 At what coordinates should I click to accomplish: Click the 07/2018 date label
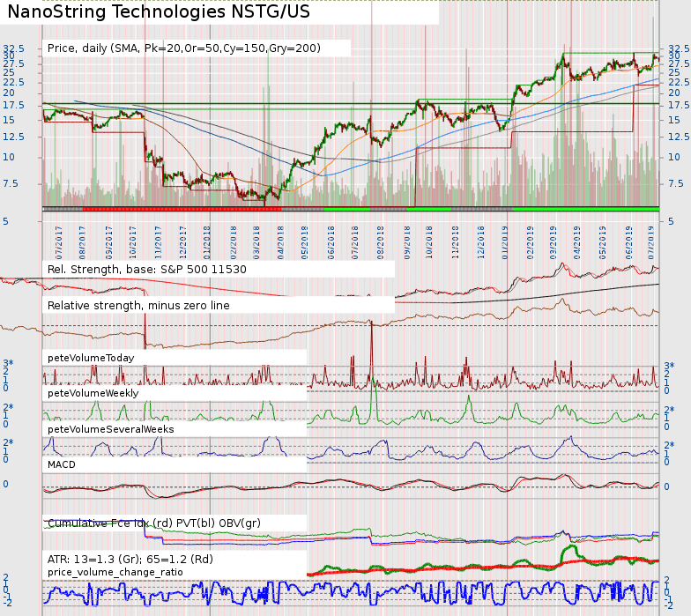tap(354, 242)
